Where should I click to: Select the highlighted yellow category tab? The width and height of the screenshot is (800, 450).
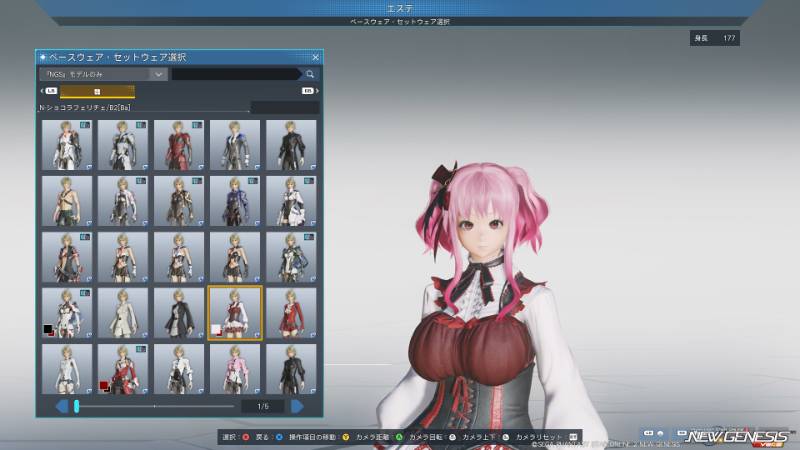[97, 92]
